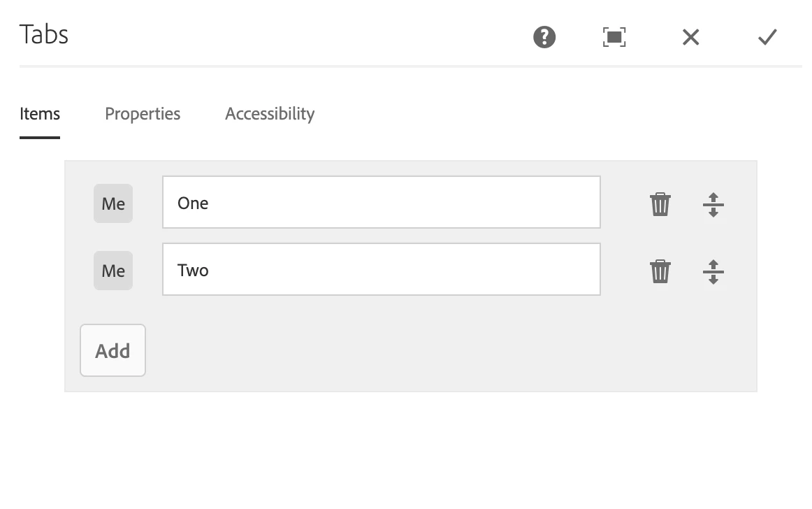This screenshot has width=812, height=509.
Task: Delete the "Two" item with its trash icon
Action: click(x=660, y=271)
